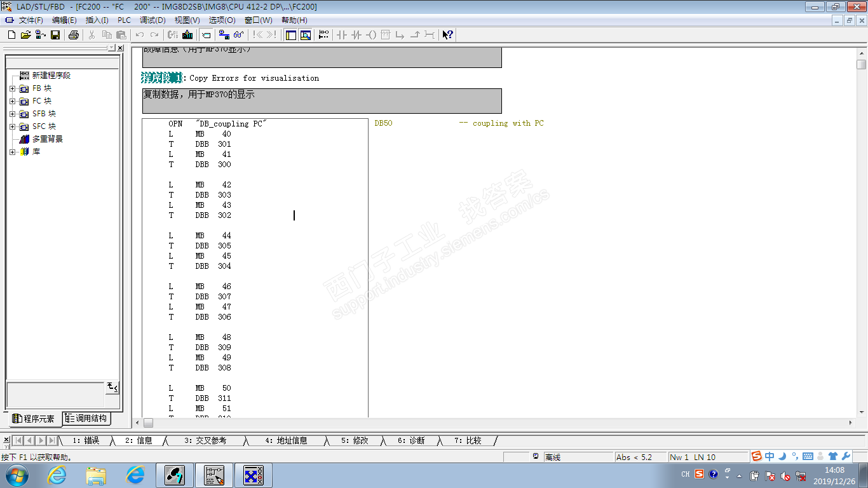Open the 2: 信息 output tab
Viewport: 868px width, 488px height.
pyautogui.click(x=138, y=440)
